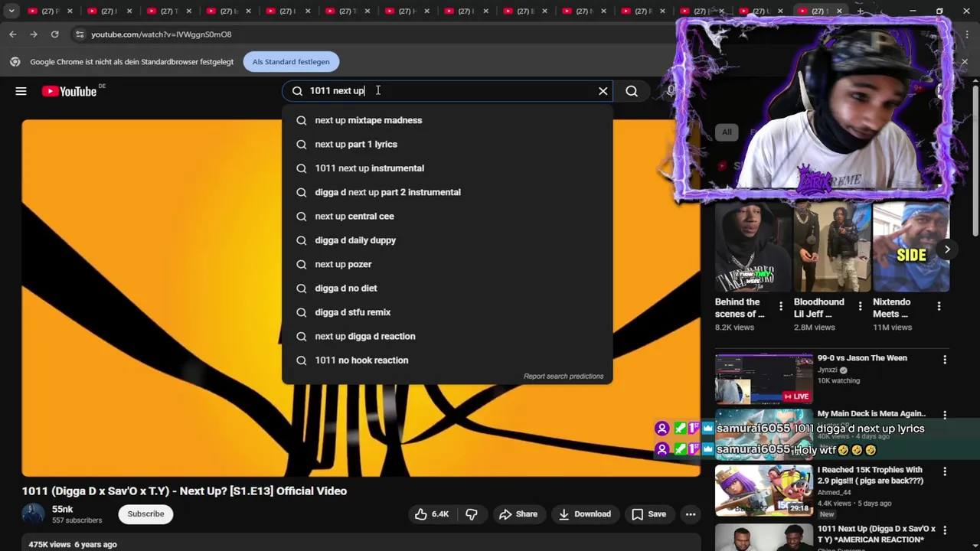Open the 55nk channel avatar
Viewport: 980px width, 551px height.
coord(34,514)
